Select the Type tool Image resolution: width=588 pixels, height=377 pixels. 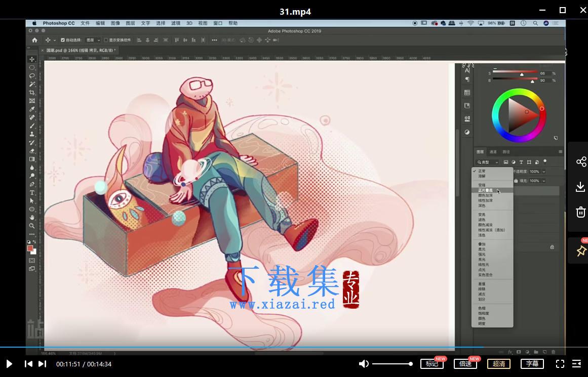click(32, 193)
